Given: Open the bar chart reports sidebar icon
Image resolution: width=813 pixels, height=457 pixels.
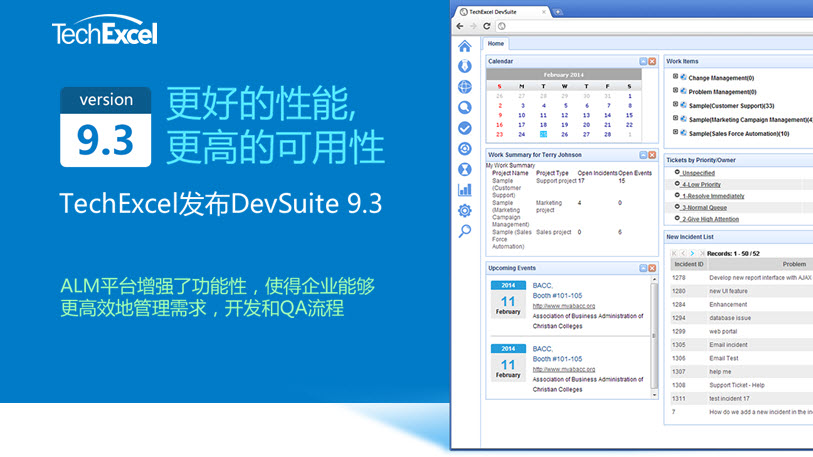Looking at the screenshot, I should coord(465,190).
